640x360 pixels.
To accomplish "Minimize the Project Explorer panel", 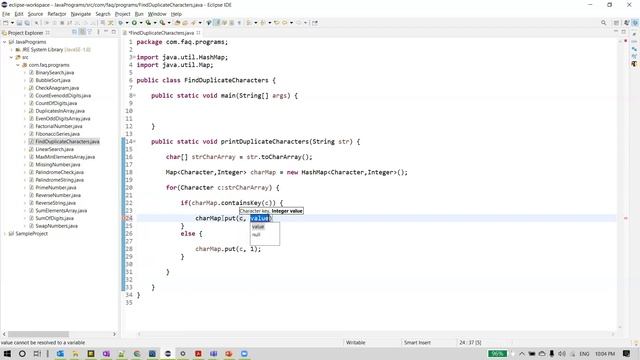I will [106, 32].
